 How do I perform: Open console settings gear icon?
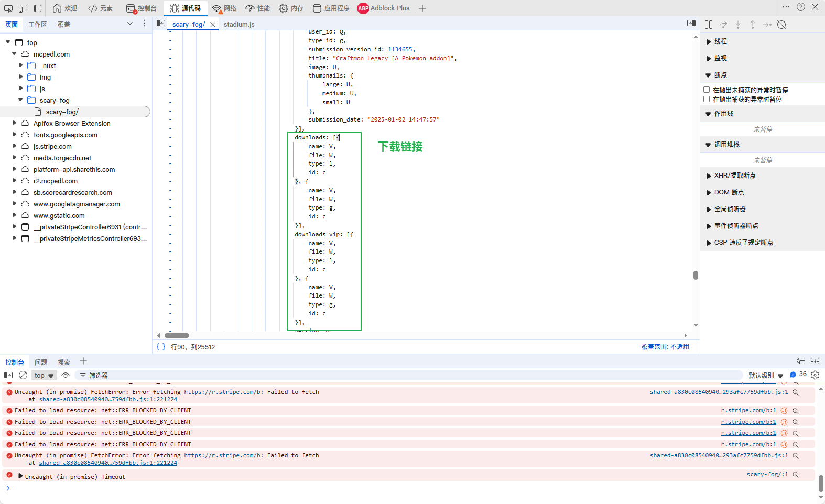click(815, 375)
